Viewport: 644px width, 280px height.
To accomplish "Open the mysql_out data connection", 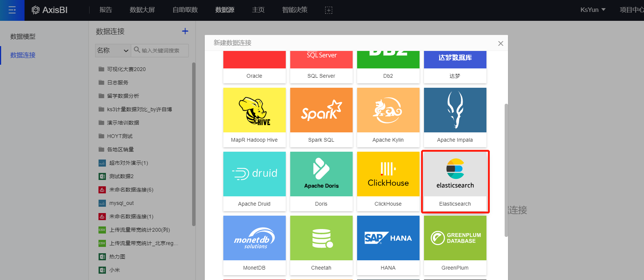I will pos(122,203).
